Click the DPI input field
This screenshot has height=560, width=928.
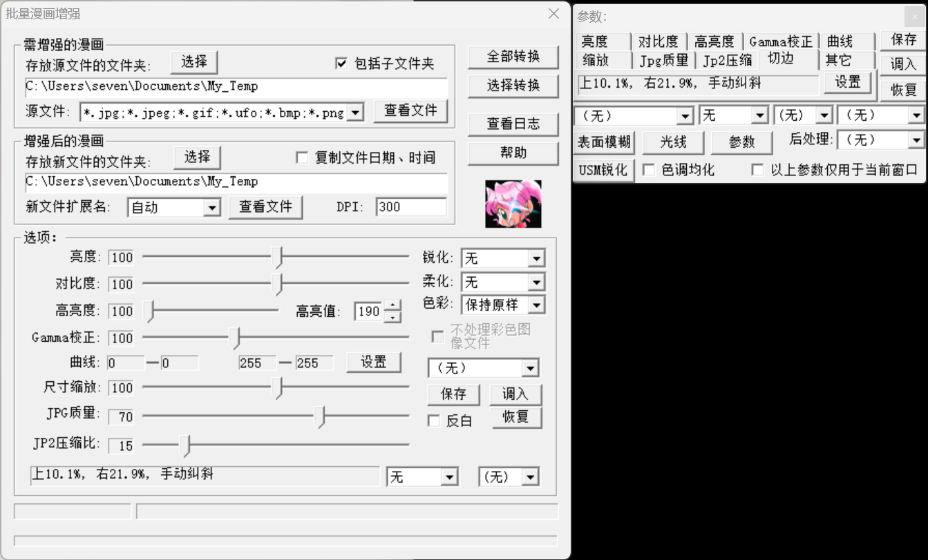pyautogui.click(x=411, y=207)
